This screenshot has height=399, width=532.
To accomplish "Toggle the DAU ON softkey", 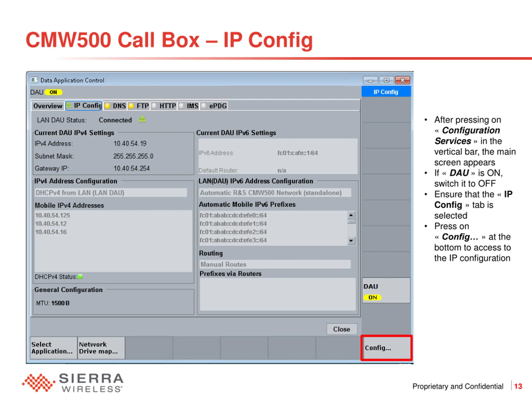I will point(386,291).
